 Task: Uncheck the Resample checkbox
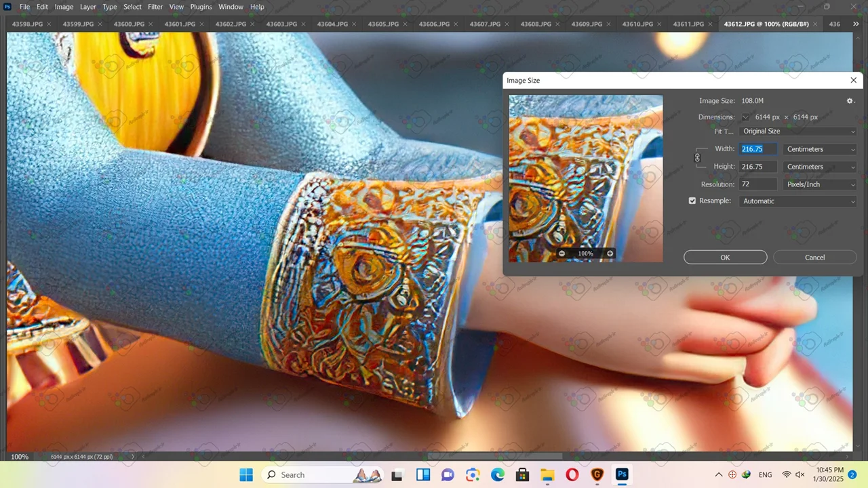click(692, 201)
